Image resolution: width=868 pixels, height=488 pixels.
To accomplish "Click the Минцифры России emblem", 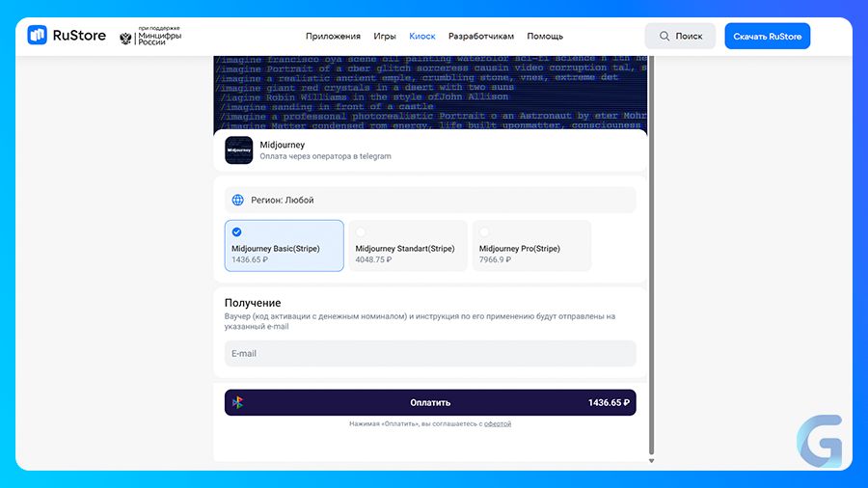I will click(125, 38).
